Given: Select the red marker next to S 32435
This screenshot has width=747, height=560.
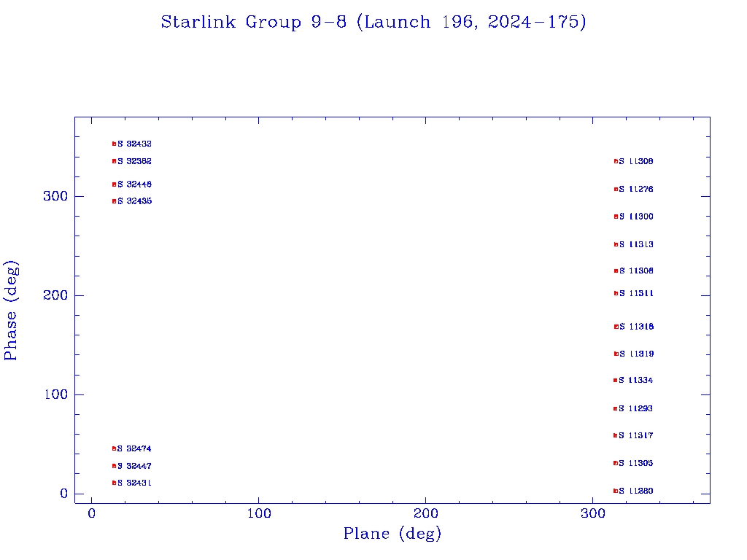Looking at the screenshot, I should tap(115, 201).
